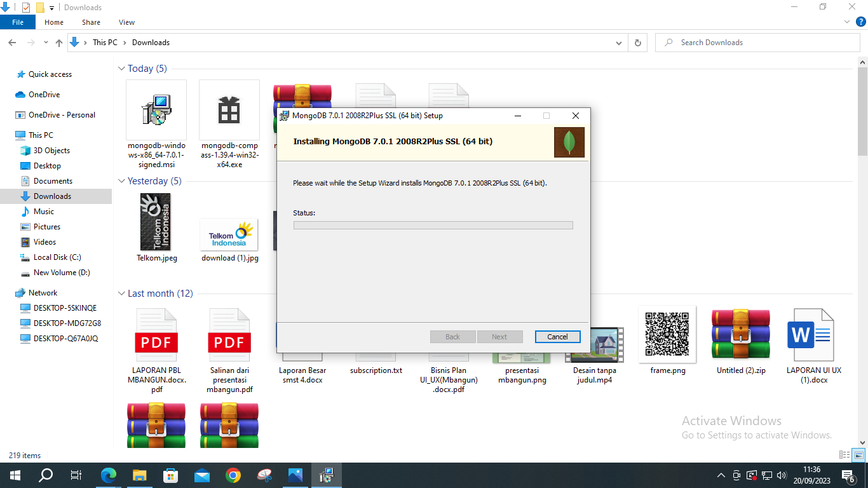Open OneDrive in the sidebar
Screen dimensions: 868x488
[x=44, y=95]
